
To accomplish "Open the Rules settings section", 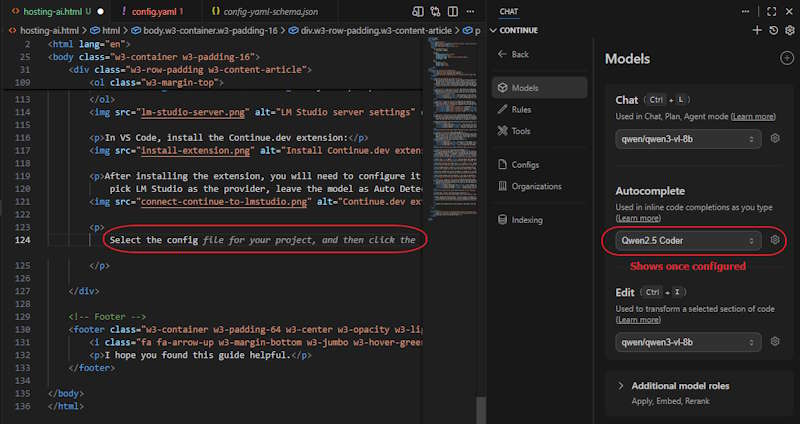I will pyautogui.click(x=539, y=109).
